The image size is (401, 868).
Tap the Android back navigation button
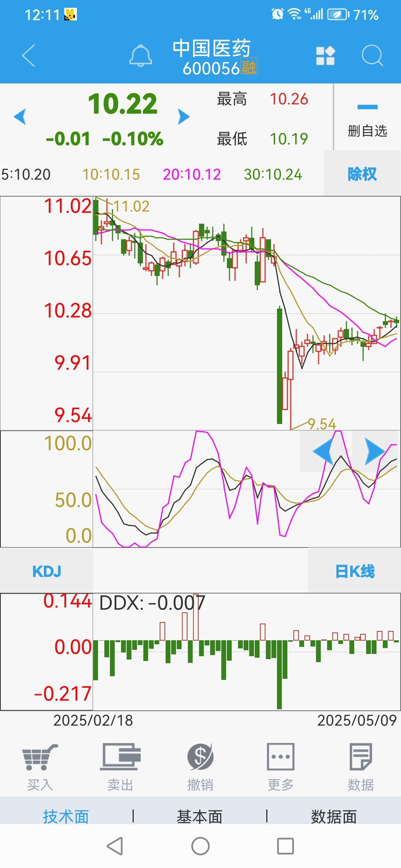click(115, 846)
